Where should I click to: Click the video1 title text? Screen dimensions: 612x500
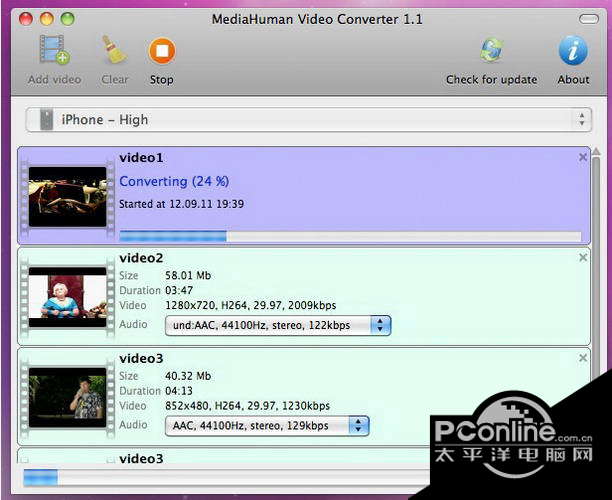[141, 158]
